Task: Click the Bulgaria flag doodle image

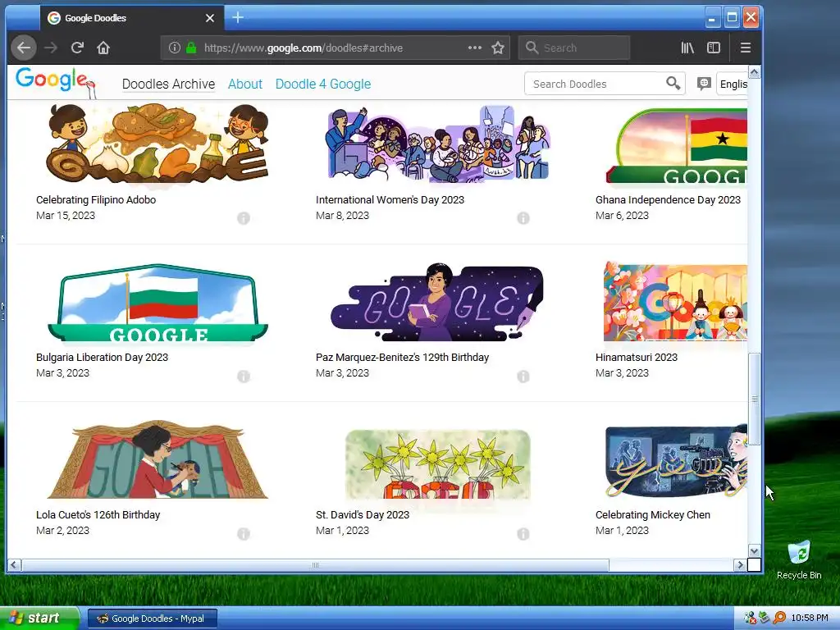Action: 157,302
